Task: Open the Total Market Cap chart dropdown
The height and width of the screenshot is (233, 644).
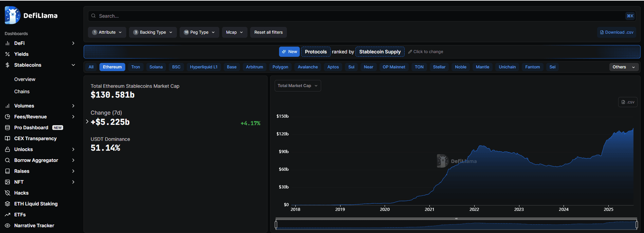Action: click(298, 86)
